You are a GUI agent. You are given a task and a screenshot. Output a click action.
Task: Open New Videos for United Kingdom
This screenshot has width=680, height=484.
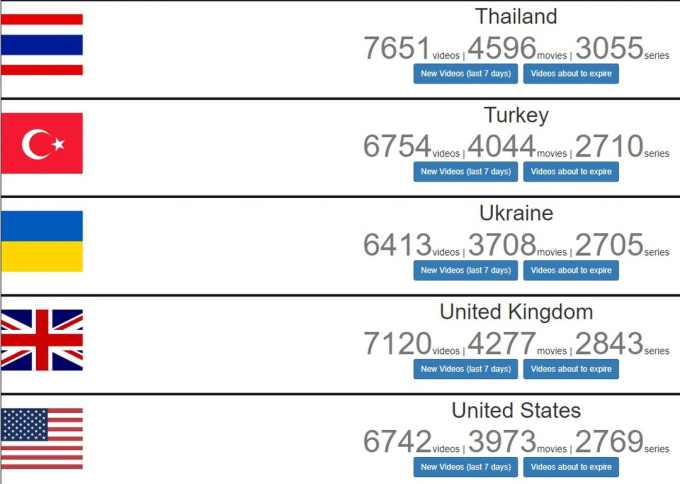pyautogui.click(x=465, y=369)
